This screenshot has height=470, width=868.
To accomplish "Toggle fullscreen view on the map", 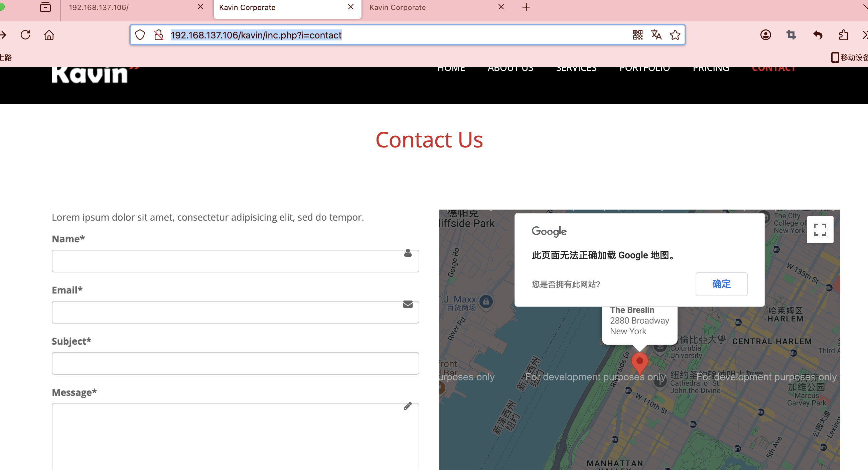I will [820, 230].
